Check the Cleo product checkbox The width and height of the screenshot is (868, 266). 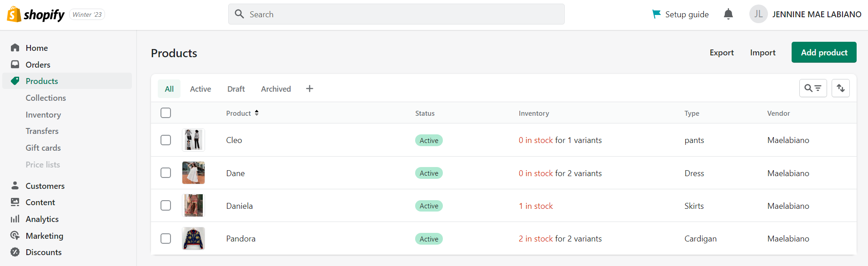(166, 140)
